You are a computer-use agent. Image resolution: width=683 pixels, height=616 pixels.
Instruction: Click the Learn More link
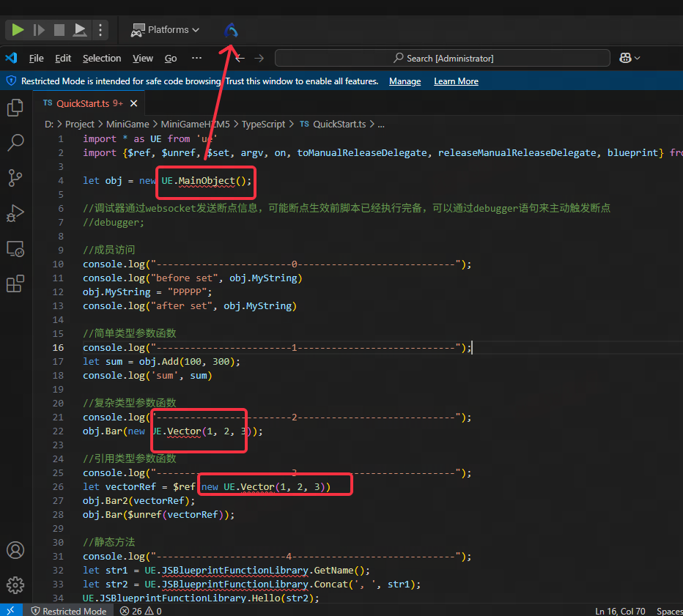click(x=456, y=81)
